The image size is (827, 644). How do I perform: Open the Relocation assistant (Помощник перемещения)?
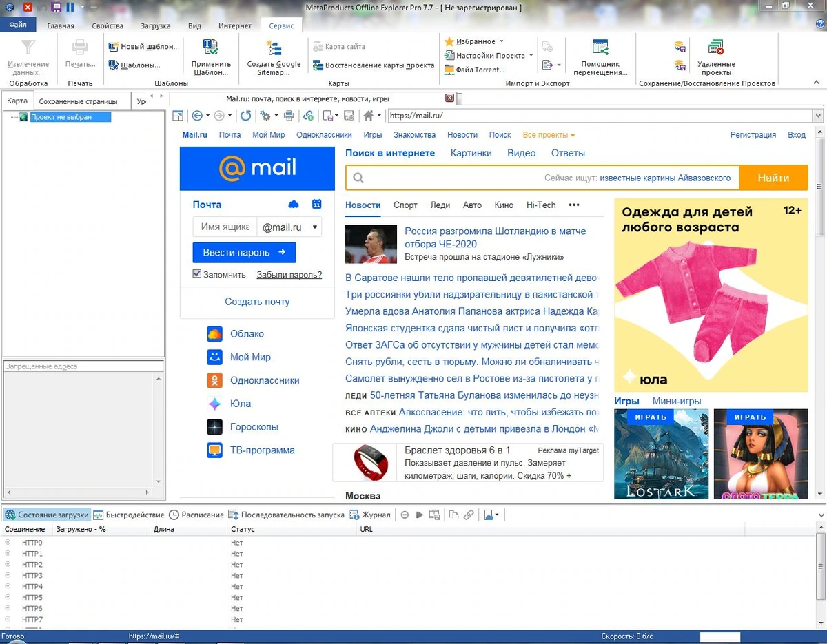pyautogui.click(x=600, y=58)
